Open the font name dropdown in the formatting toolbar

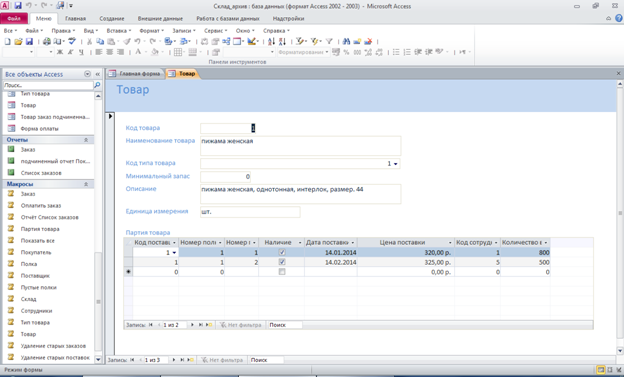coord(31,52)
